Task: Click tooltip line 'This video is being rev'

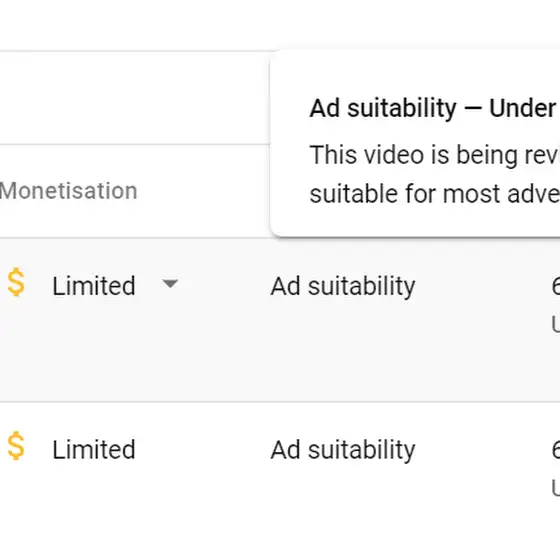Action: coord(435,155)
